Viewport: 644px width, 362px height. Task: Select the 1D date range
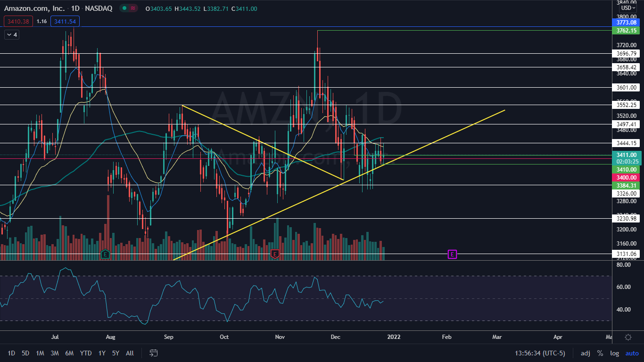(12, 353)
